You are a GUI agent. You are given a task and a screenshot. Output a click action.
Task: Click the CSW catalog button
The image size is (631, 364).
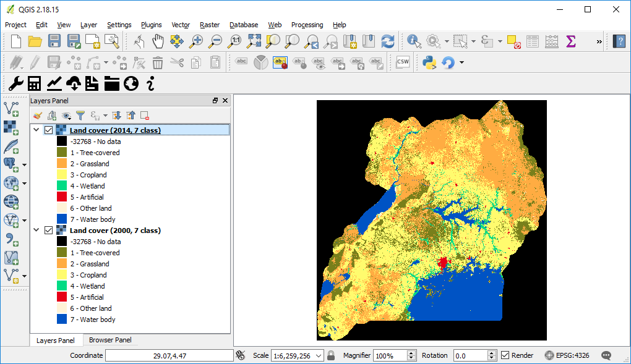point(403,62)
